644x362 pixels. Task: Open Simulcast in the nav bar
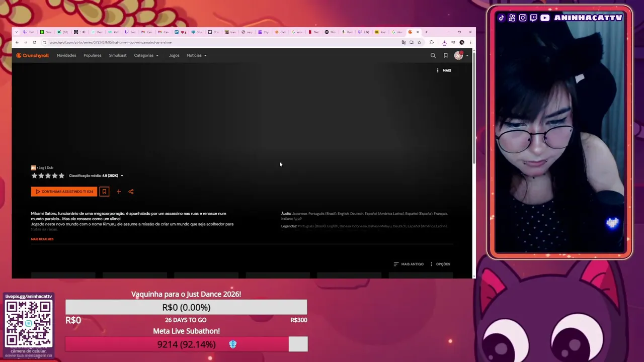tap(118, 55)
